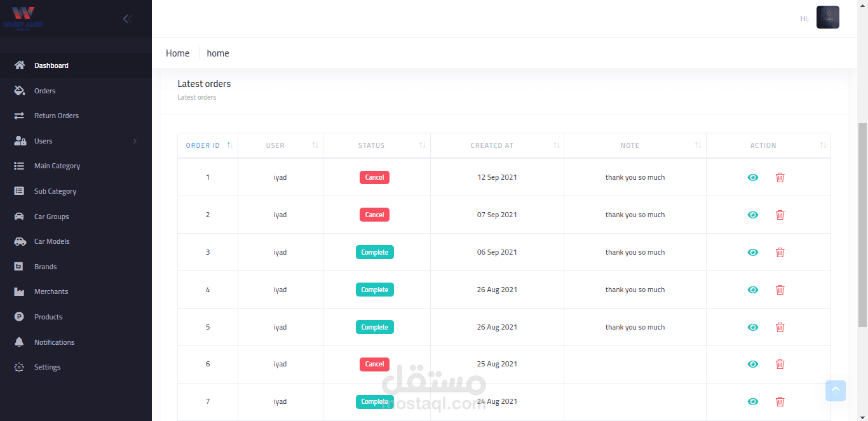View order 4 details with eye icon
Image resolution: width=868 pixels, height=421 pixels.
coord(753,290)
